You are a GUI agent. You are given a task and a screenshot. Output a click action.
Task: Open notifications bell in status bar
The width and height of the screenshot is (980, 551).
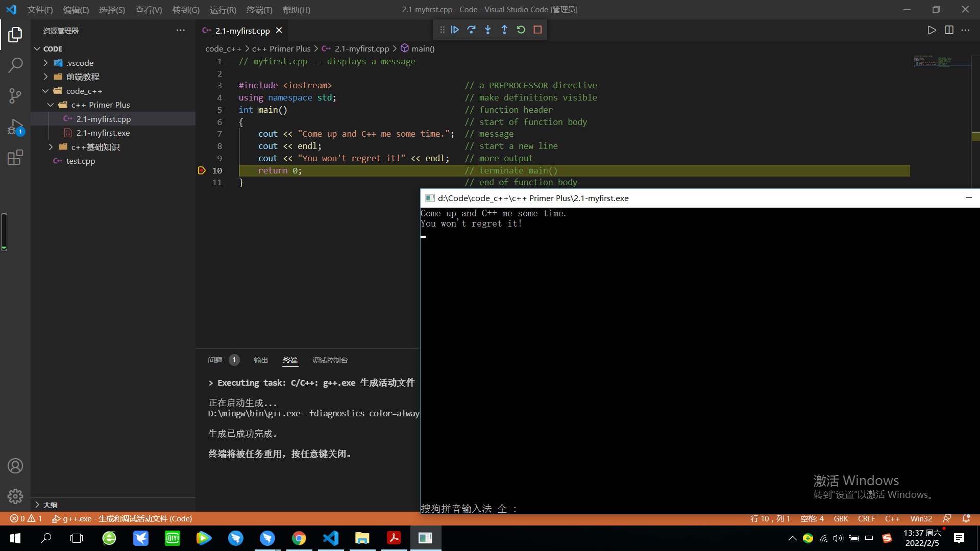[966, 518]
